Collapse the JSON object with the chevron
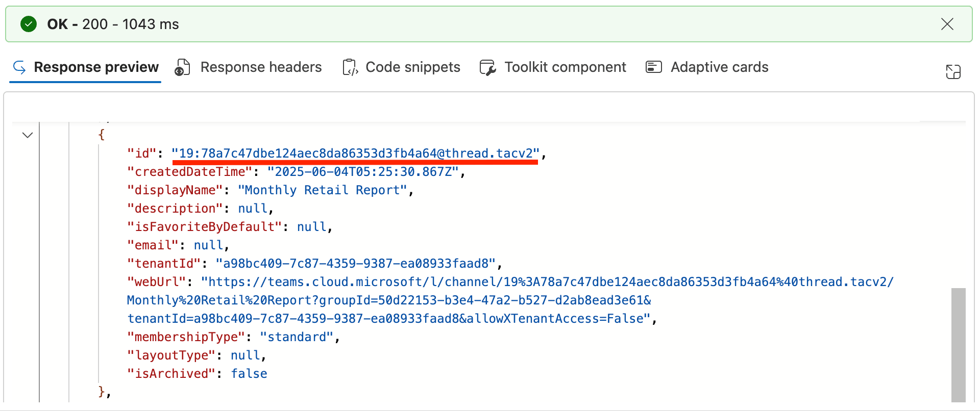This screenshot has width=980, height=411. (28, 135)
